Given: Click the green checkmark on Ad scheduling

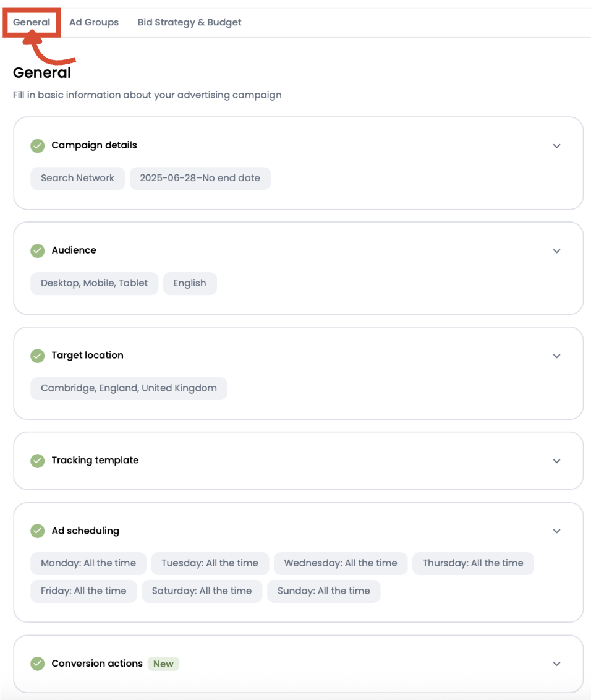Looking at the screenshot, I should (x=37, y=531).
